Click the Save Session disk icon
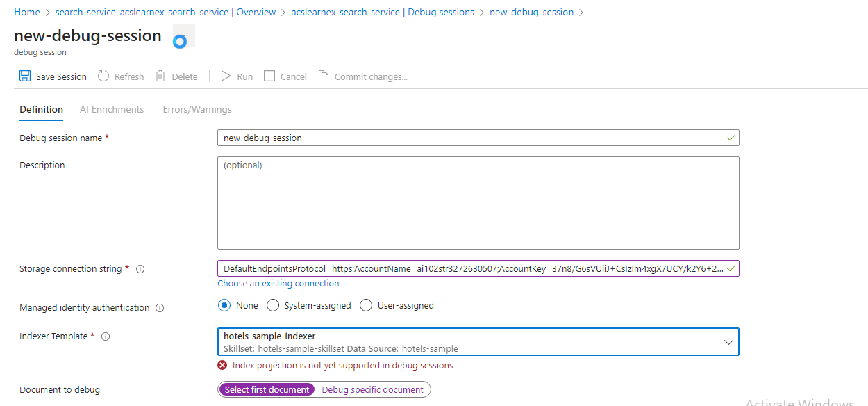 click(x=24, y=75)
